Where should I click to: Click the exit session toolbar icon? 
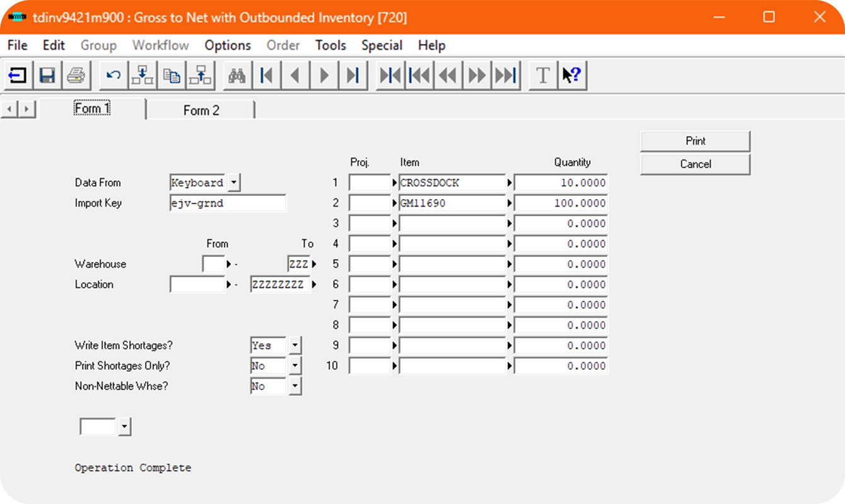coord(17,76)
